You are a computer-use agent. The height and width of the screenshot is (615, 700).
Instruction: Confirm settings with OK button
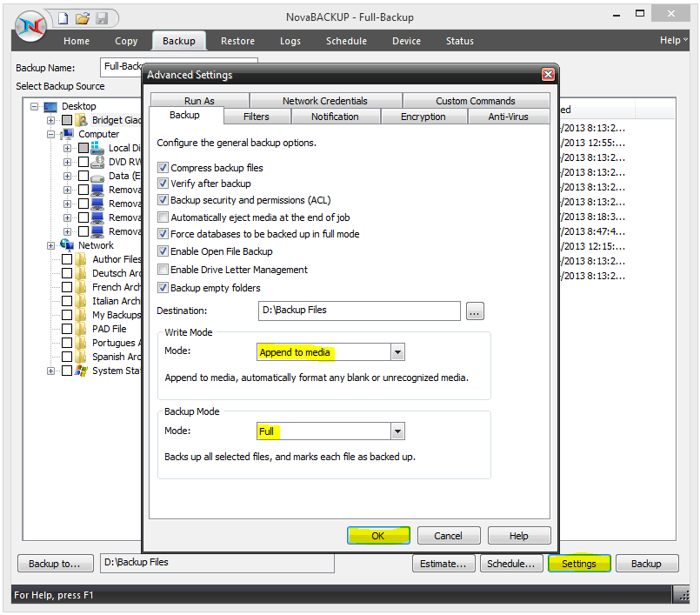click(x=378, y=536)
